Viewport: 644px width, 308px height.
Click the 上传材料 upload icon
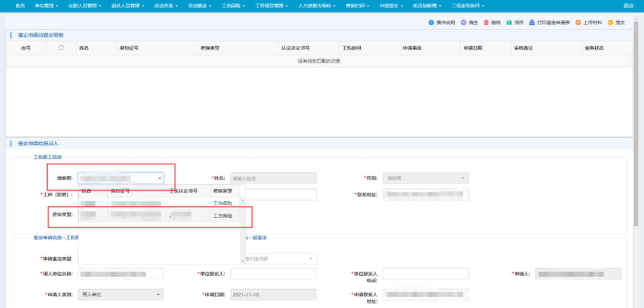pyautogui.click(x=578, y=23)
